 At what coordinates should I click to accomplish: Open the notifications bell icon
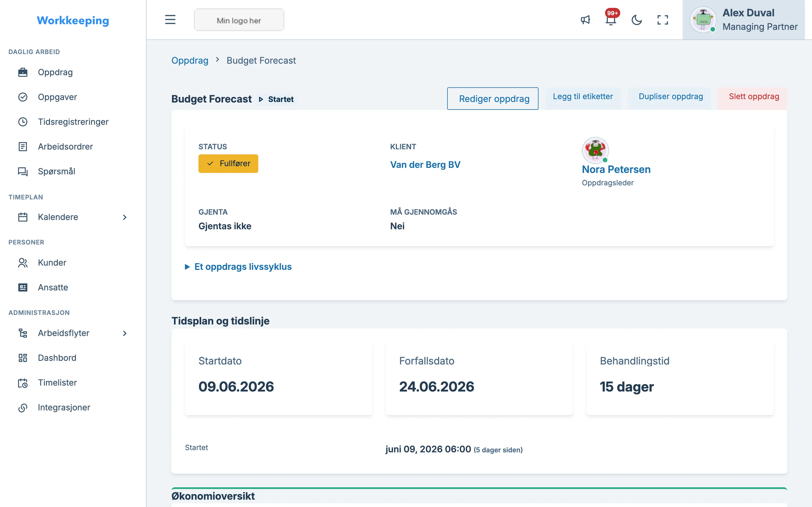tap(611, 20)
